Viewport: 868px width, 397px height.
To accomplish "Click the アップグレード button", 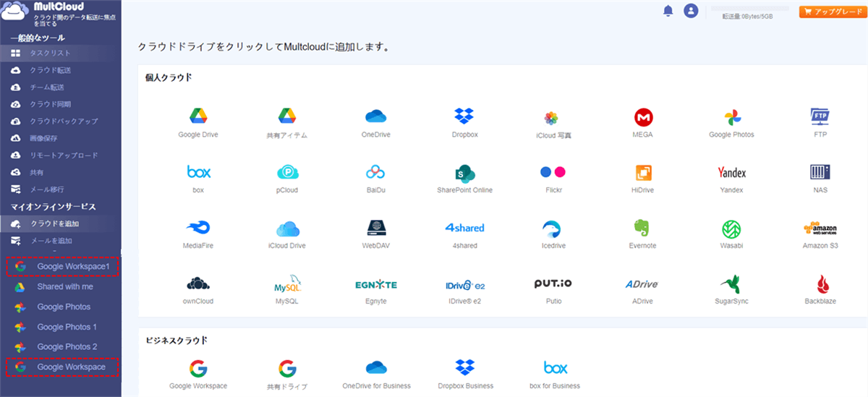I will coord(831,12).
